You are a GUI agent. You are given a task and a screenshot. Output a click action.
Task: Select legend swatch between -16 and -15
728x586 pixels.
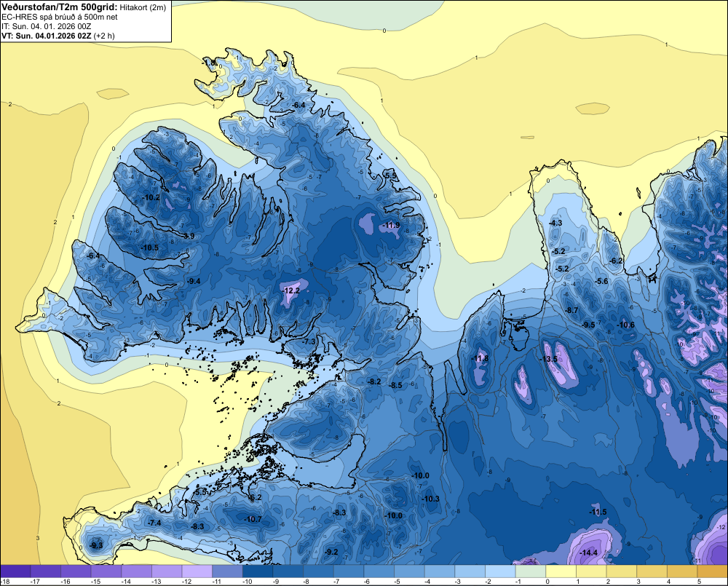coord(76,571)
